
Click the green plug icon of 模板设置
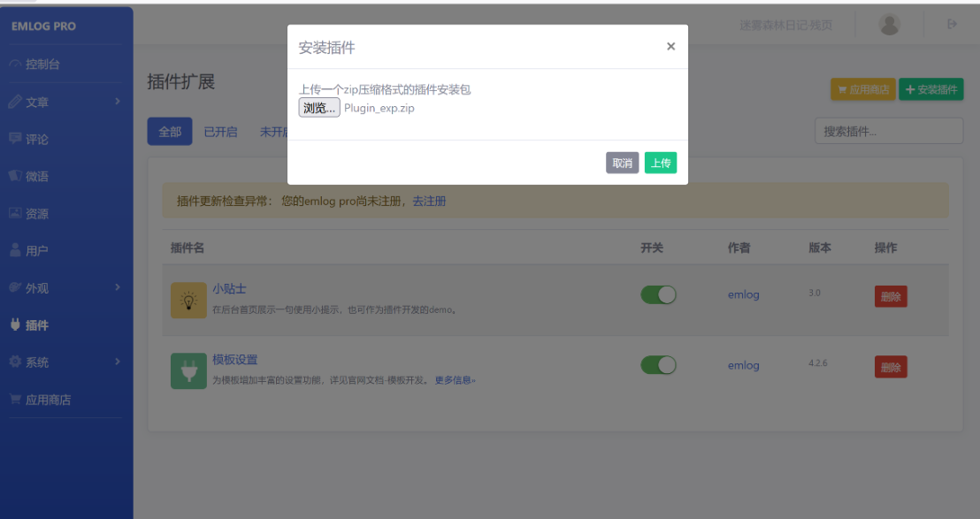pyautogui.click(x=188, y=371)
